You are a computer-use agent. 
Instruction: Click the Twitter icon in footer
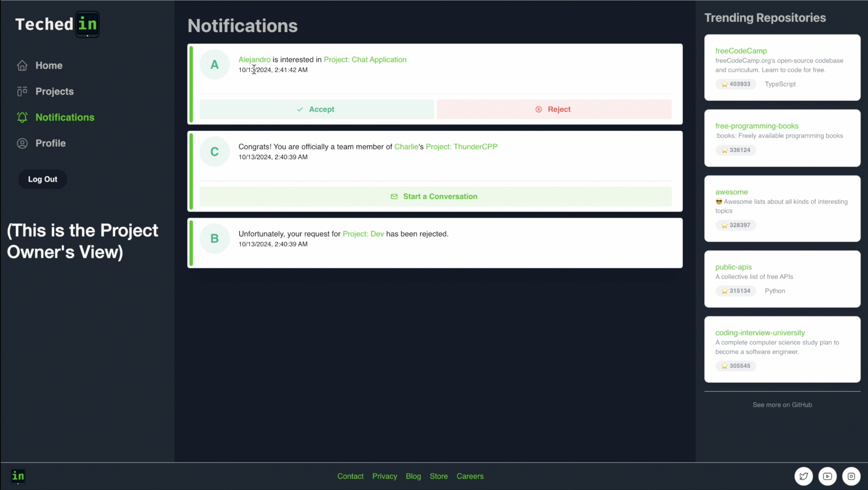[803, 476]
